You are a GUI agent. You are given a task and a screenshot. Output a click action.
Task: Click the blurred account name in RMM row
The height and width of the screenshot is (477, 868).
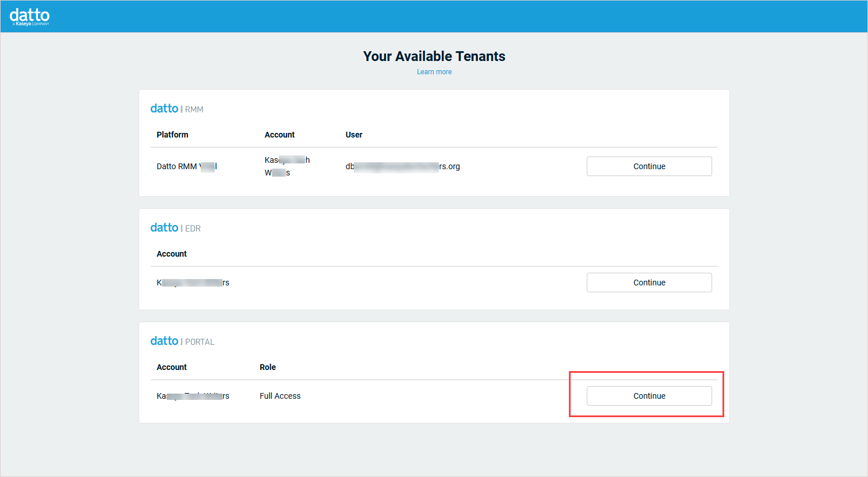coord(287,166)
